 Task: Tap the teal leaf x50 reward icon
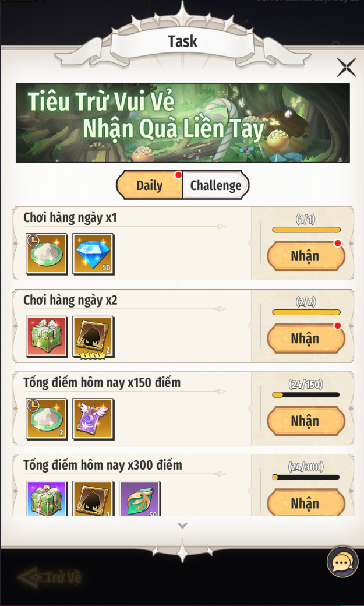(x=140, y=498)
